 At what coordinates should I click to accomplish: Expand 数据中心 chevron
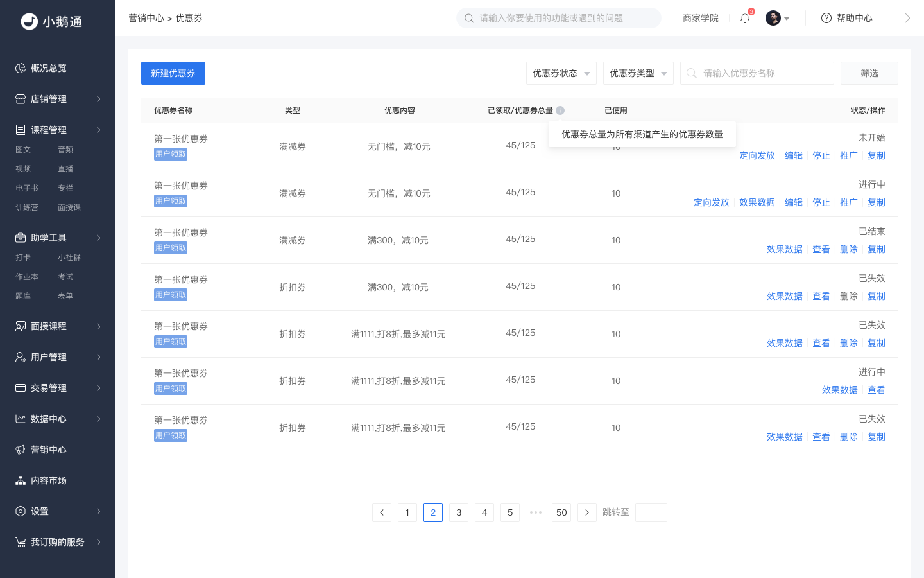(99, 419)
